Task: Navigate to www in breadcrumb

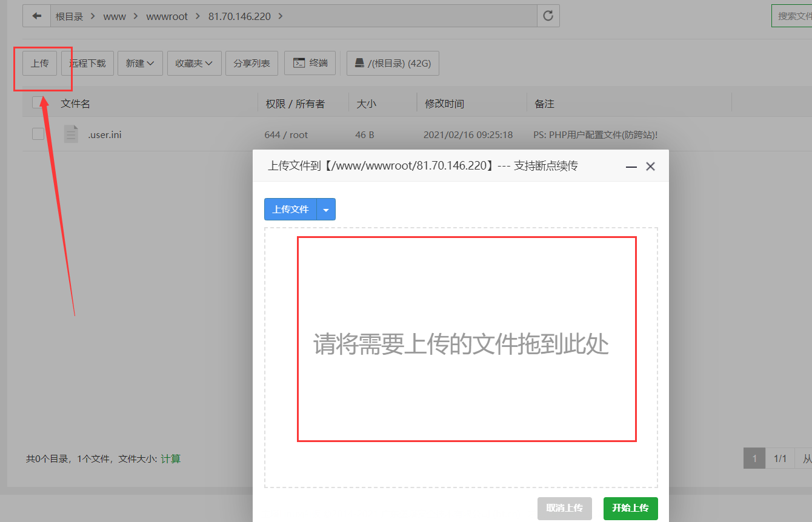Action: pyautogui.click(x=115, y=16)
